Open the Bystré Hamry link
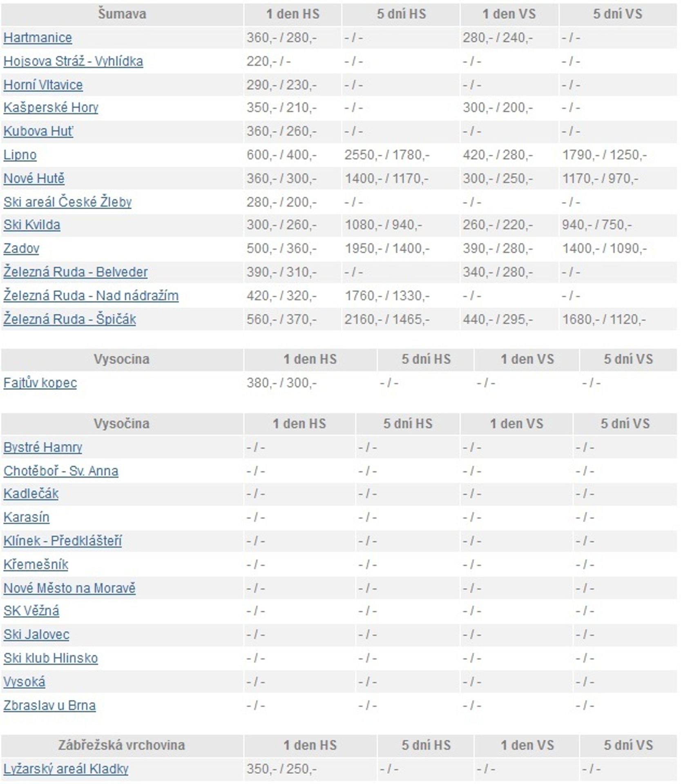The width and height of the screenshot is (681, 784). coord(42,447)
